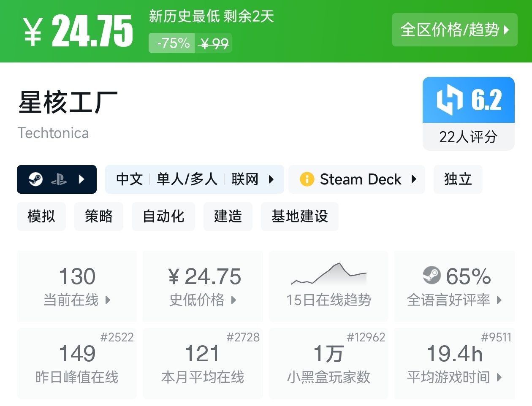This screenshot has height=406, width=532.
Task: Click the Steam icon beside 65%
Action: pos(432,276)
